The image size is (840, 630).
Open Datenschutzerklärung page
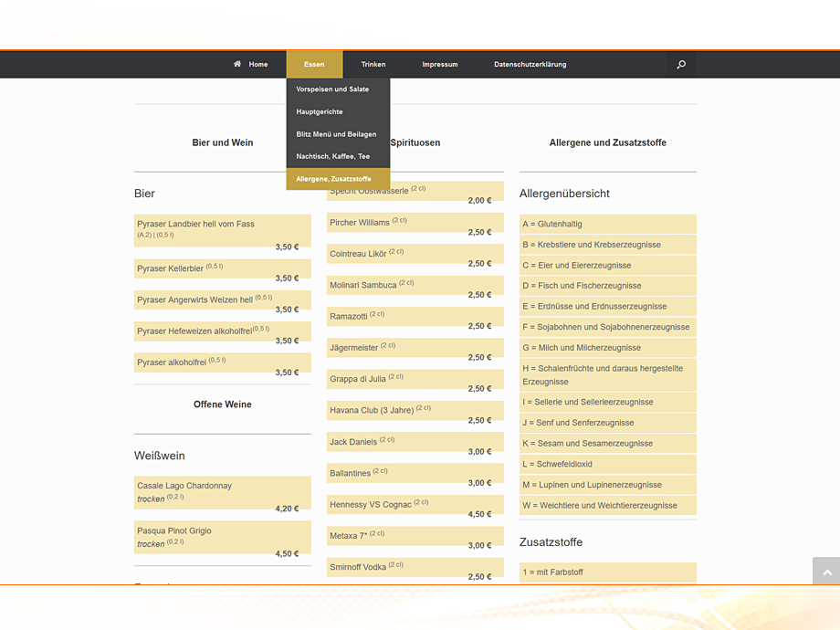pos(530,64)
